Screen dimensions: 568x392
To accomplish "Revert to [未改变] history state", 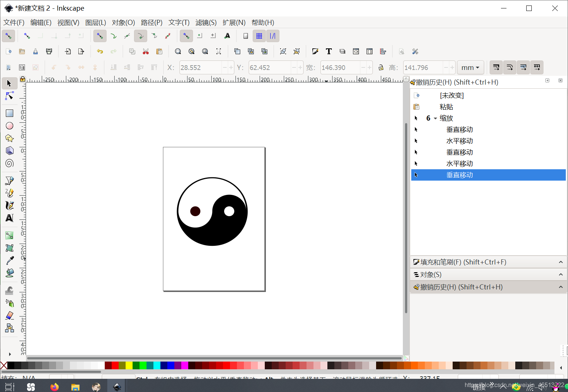I will (488, 96).
